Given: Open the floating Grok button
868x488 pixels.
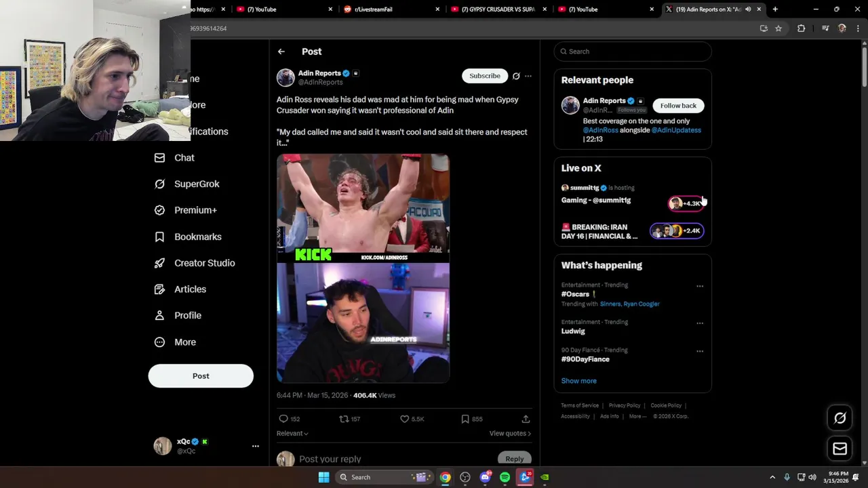Looking at the screenshot, I should (840, 418).
